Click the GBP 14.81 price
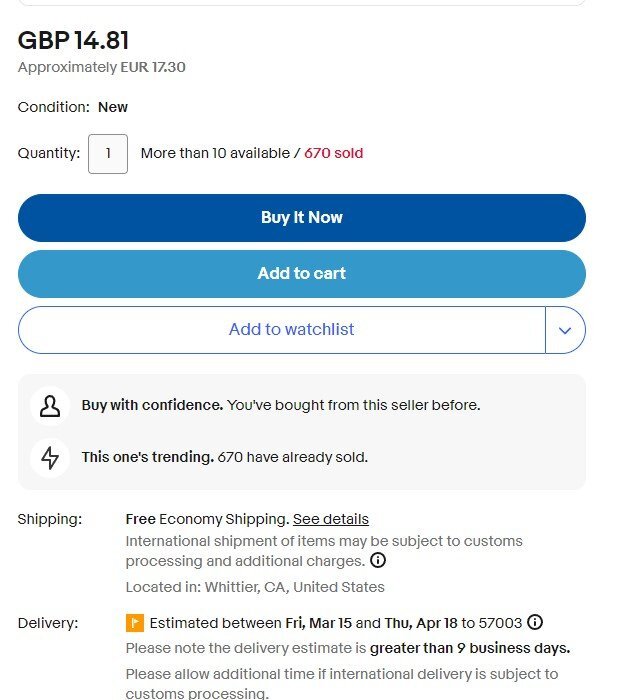Image resolution: width=640 pixels, height=700 pixels. [74, 40]
